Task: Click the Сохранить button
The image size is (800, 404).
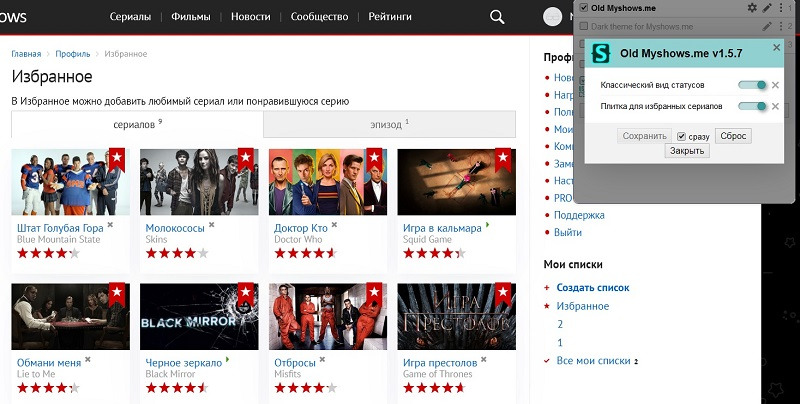Action: [x=644, y=136]
